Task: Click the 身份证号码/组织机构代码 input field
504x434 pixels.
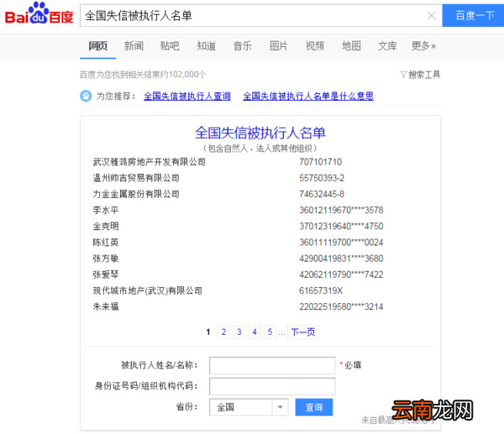Action: [x=272, y=386]
